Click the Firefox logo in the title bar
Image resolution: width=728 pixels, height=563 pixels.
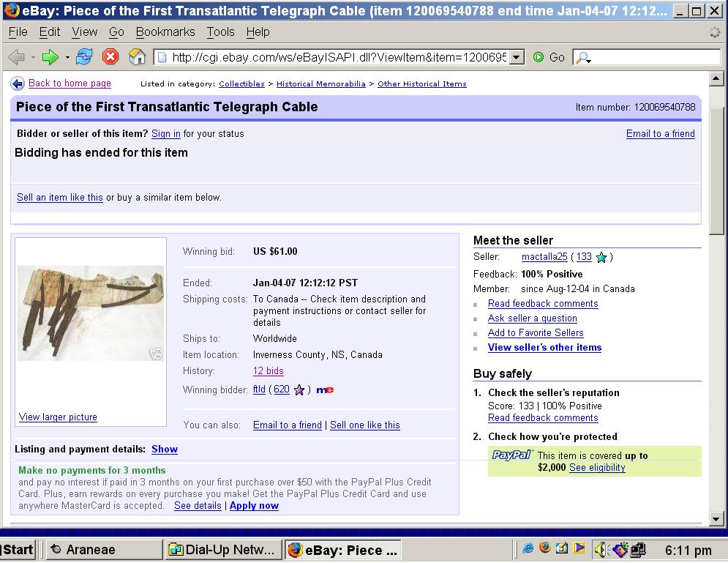(12, 10)
